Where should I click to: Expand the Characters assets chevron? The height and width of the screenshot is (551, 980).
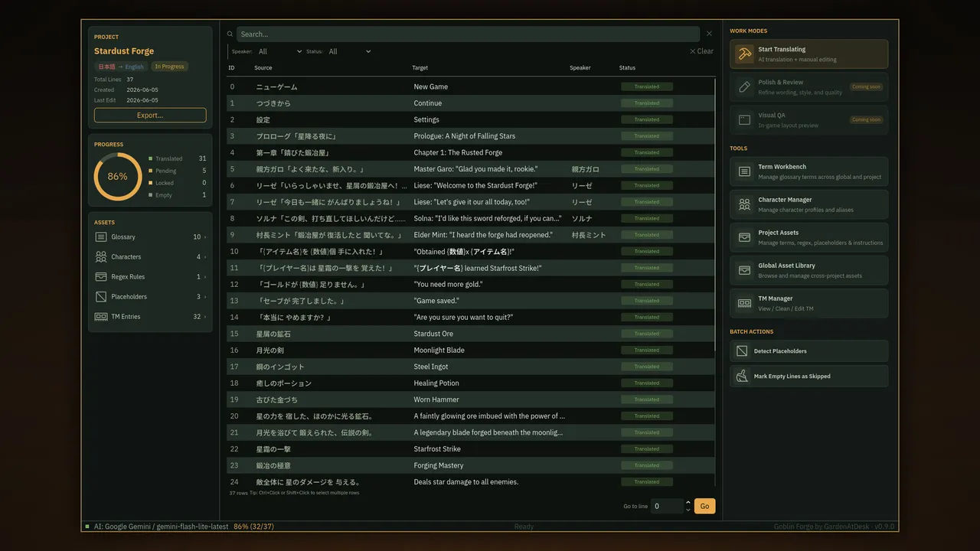pos(205,257)
